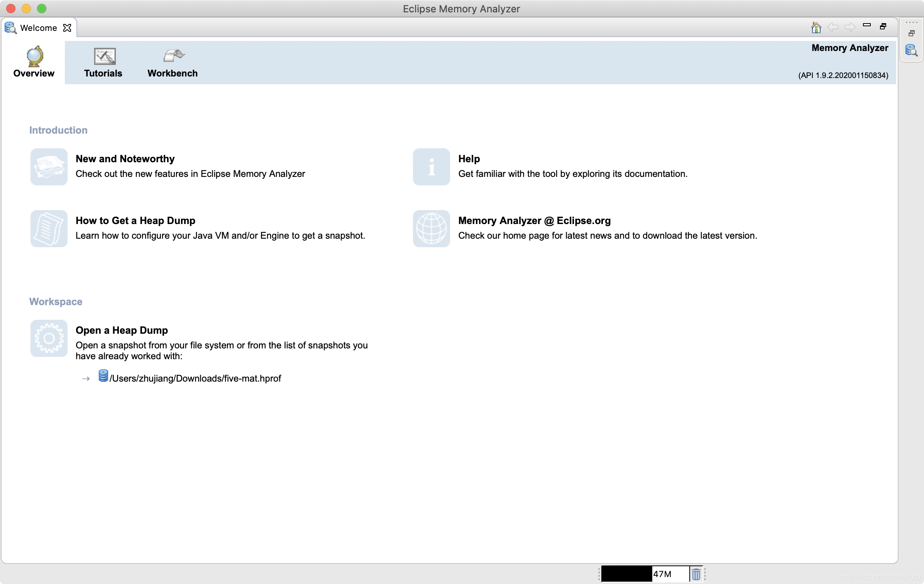Click the Open a Heap Dump gear icon
This screenshot has height=584, width=924.
pyautogui.click(x=49, y=338)
